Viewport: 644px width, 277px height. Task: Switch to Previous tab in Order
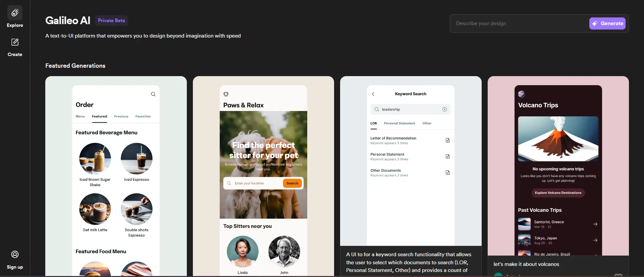click(121, 116)
